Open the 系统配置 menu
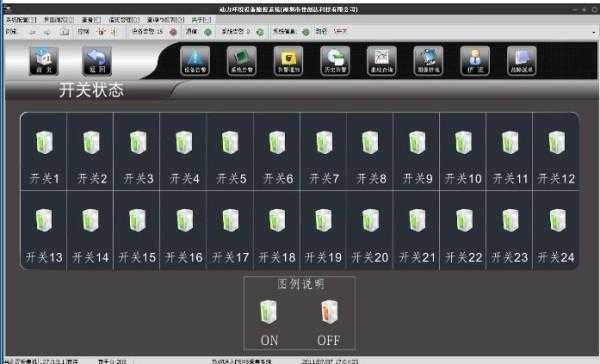Viewport: 600px width, 364px height. [x=21, y=20]
